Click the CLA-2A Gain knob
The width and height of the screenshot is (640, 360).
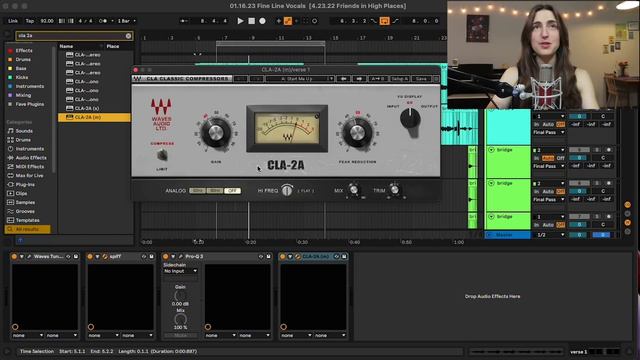(x=216, y=132)
